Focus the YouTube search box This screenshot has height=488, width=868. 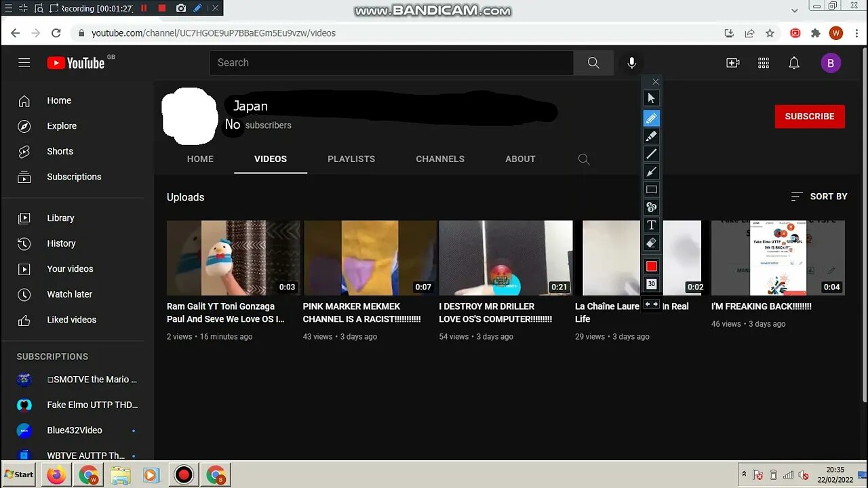point(391,62)
